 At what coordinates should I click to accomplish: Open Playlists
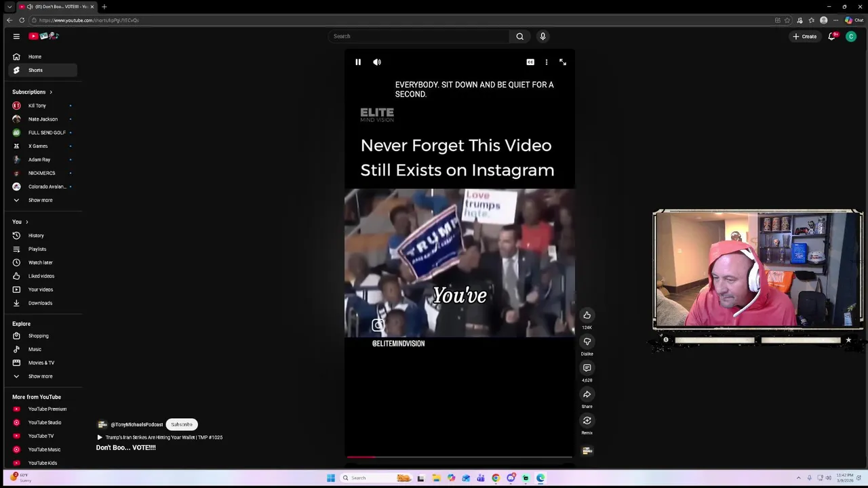pos(43,249)
